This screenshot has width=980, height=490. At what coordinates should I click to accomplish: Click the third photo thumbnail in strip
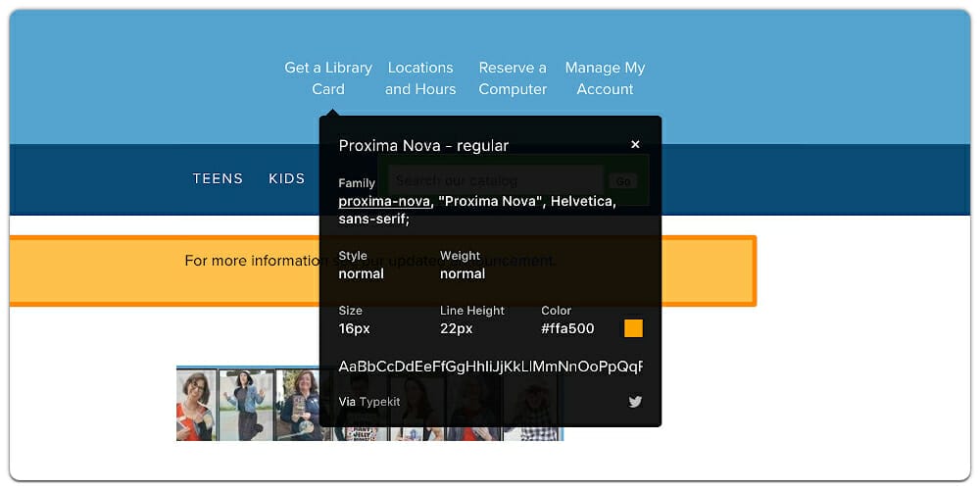[x=298, y=404]
